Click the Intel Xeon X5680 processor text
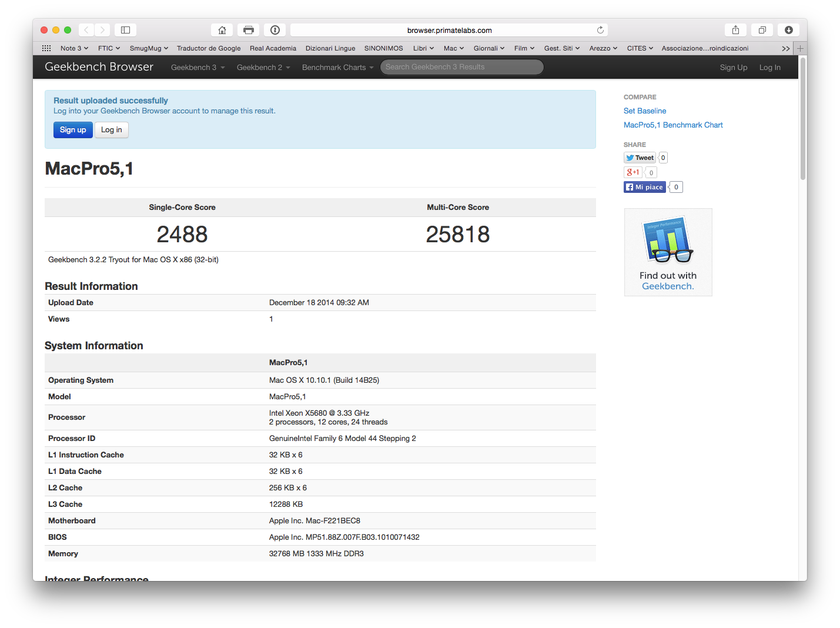The height and width of the screenshot is (628, 840). point(319,413)
